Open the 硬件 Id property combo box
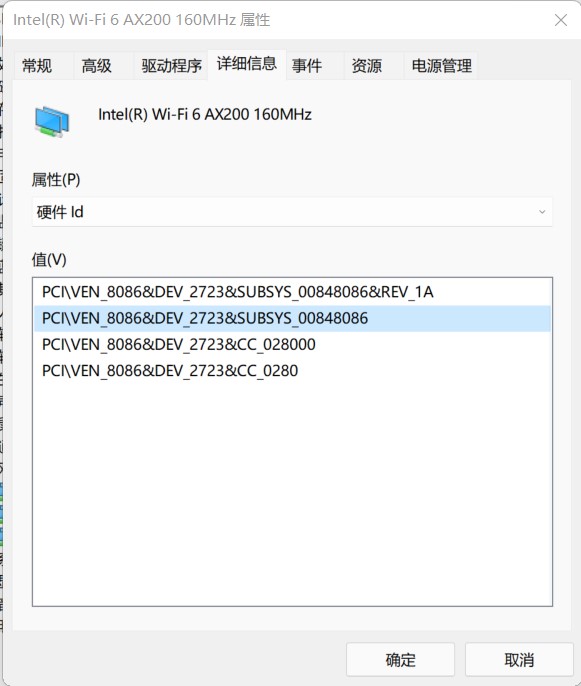This screenshot has height=686, width=581. (292, 212)
